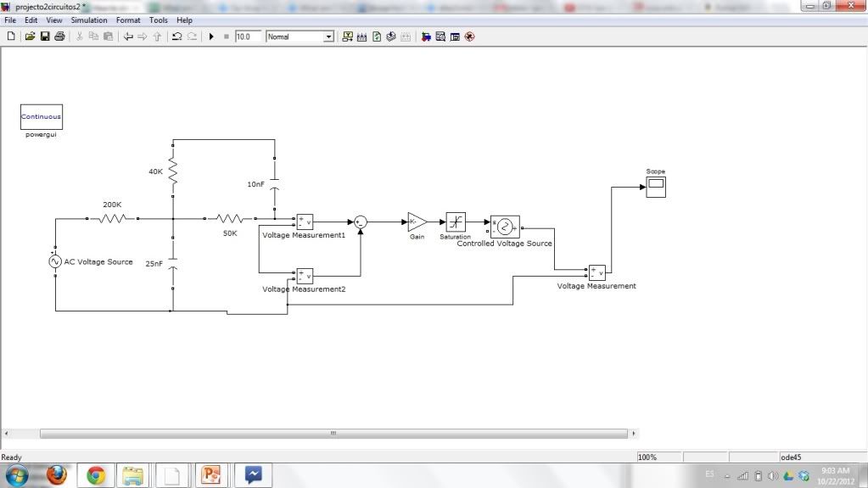Open the Library Browser toolbar icon
Image resolution: width=868 pixels, height=488 pixels.
tap(426, 36)
